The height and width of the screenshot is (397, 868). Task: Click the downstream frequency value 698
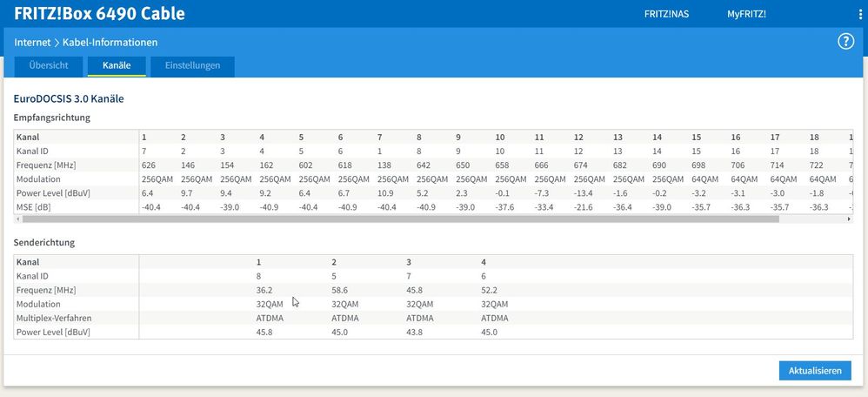698,165
